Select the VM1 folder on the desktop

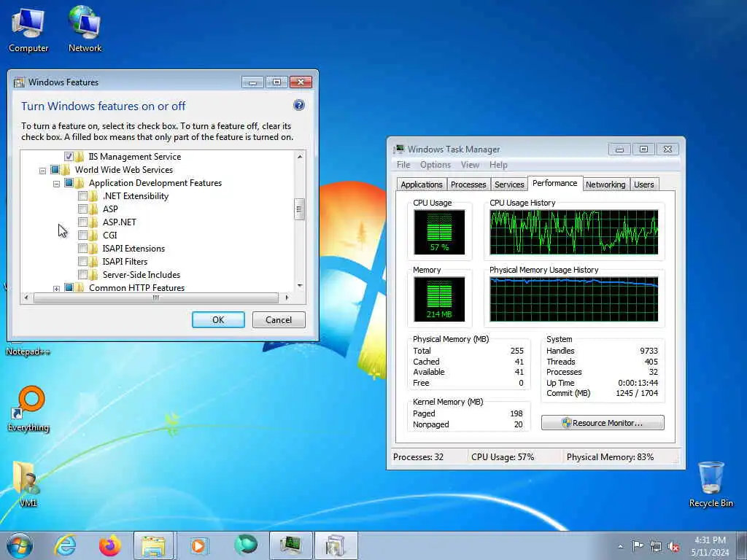pos(27,483)
